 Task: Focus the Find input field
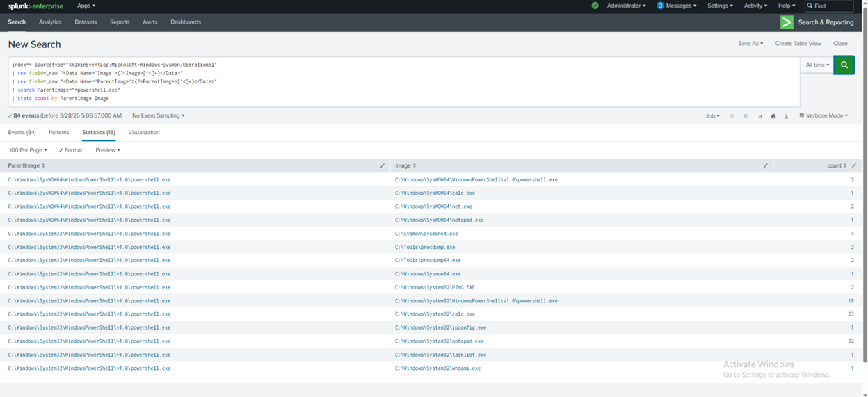829,6
